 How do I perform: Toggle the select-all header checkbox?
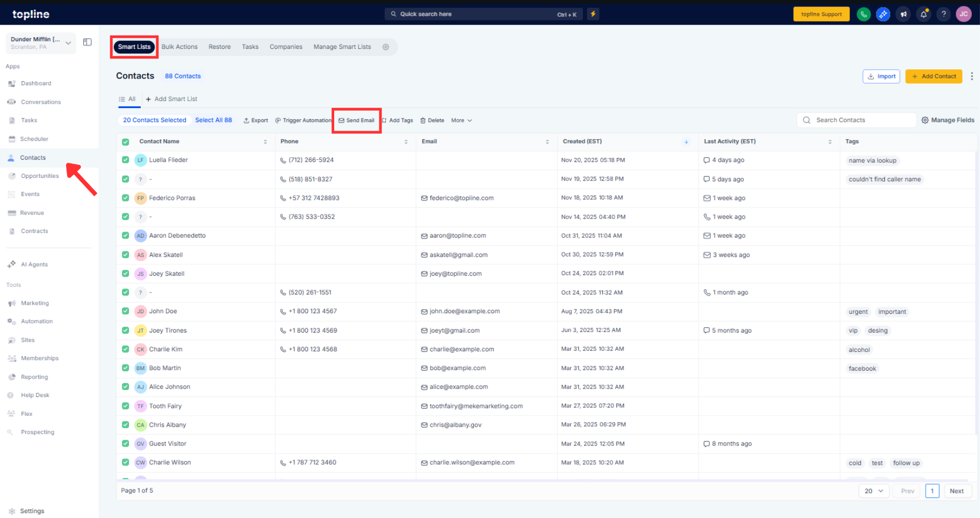point(125,142)
